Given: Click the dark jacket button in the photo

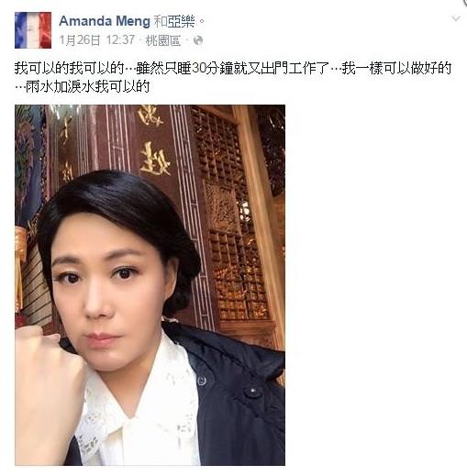Looking at the screenshot, I should [x=252, y=391].
